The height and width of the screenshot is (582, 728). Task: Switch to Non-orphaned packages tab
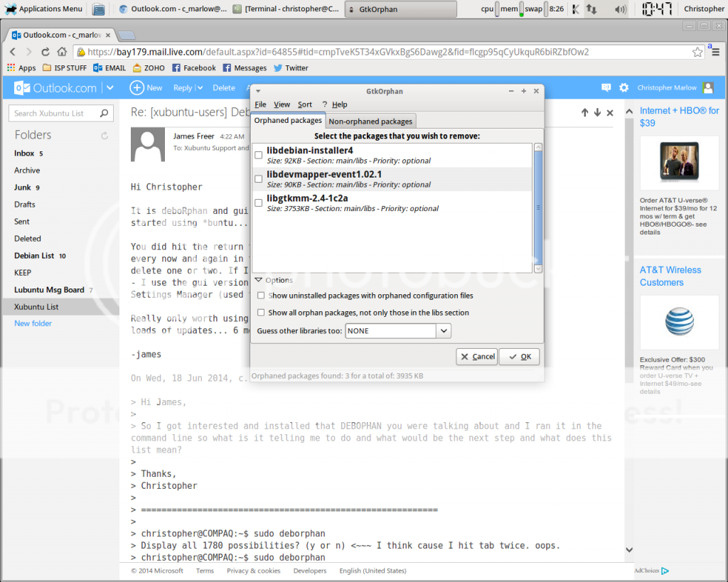pyautogui.click(x=370, y=122)
